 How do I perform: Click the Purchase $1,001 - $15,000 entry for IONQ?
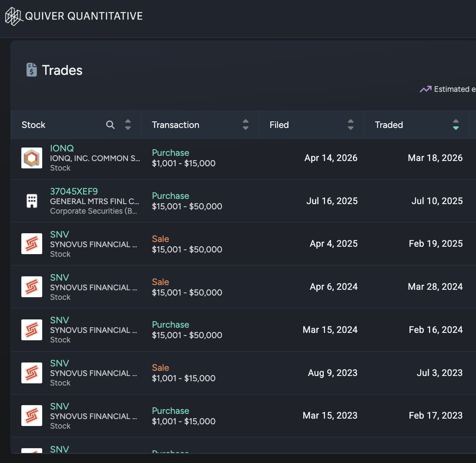pos(183,158)
